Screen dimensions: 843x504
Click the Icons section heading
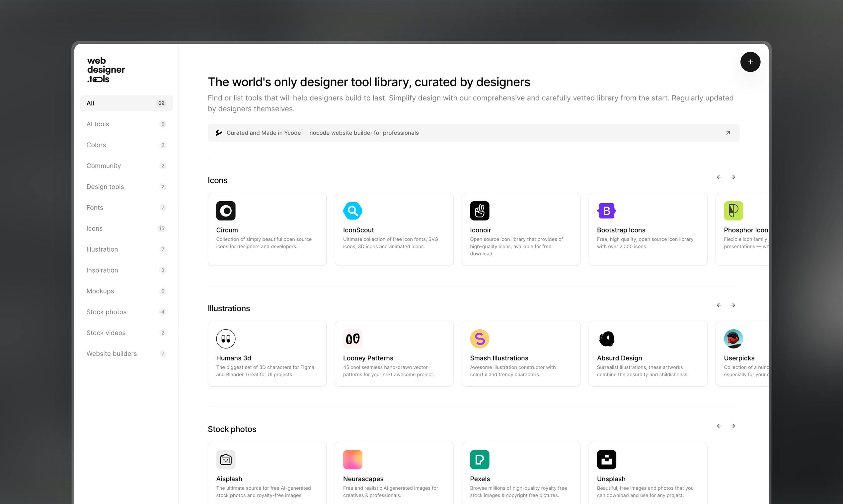click(x=217, y=180)
